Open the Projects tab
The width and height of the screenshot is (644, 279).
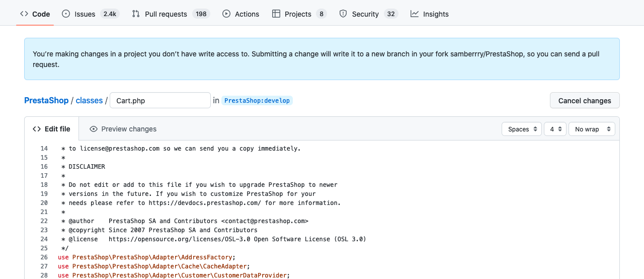pyautogui.click(x=299, y=14)
